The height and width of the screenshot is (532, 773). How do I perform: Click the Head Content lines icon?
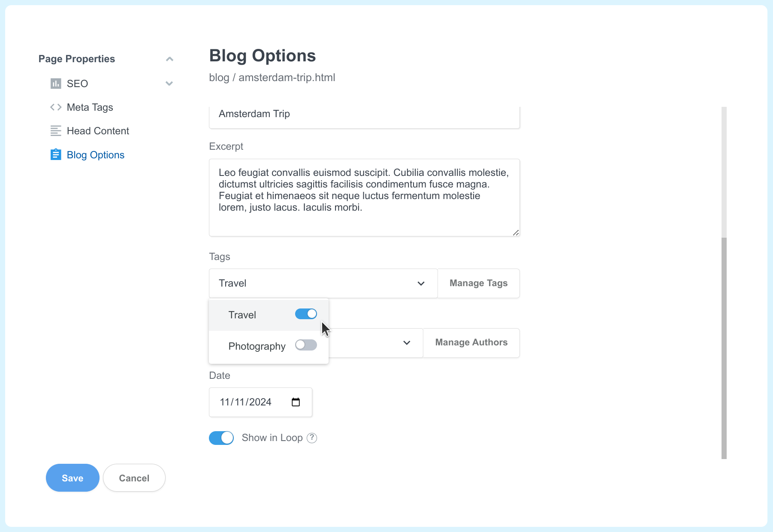click(56, 130)
